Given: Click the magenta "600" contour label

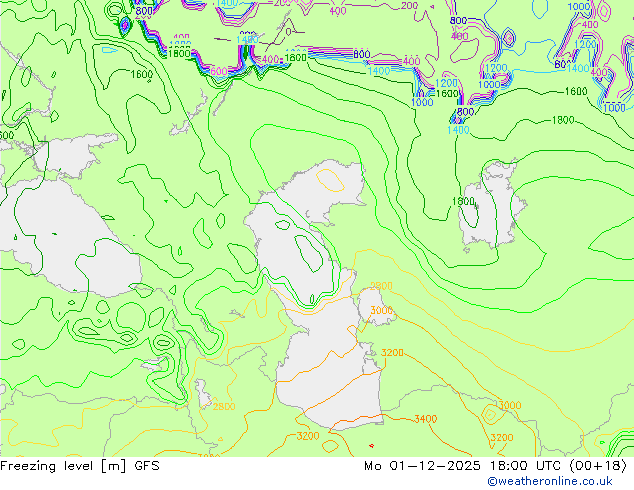Looking at the screenshot, I should tap(219, 72).
